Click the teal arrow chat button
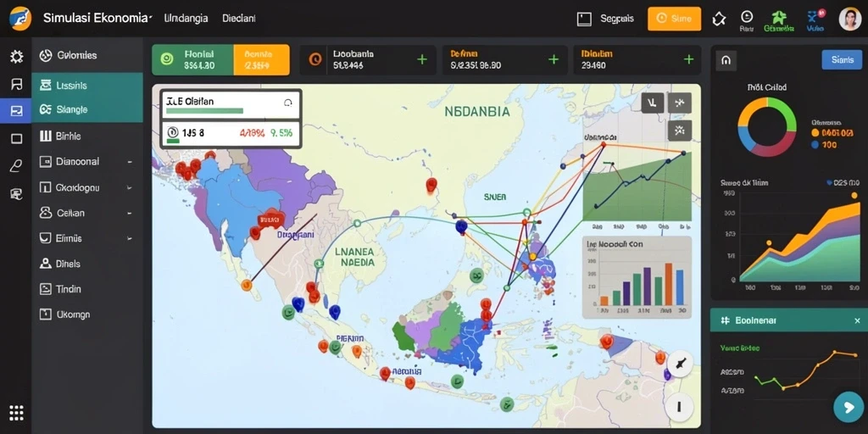This screenshot has height=434, width=868. pyautogui.click(x=848, y=408)
